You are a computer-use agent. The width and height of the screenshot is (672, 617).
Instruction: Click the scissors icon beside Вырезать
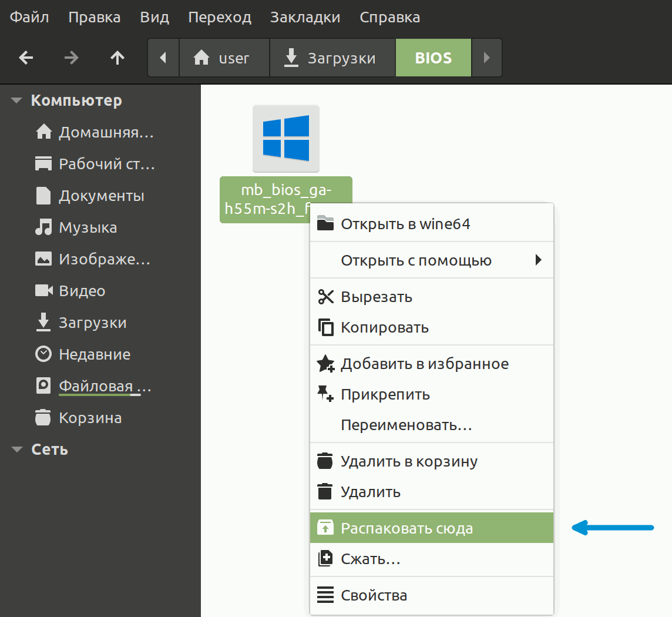click(x=325, y=296)
